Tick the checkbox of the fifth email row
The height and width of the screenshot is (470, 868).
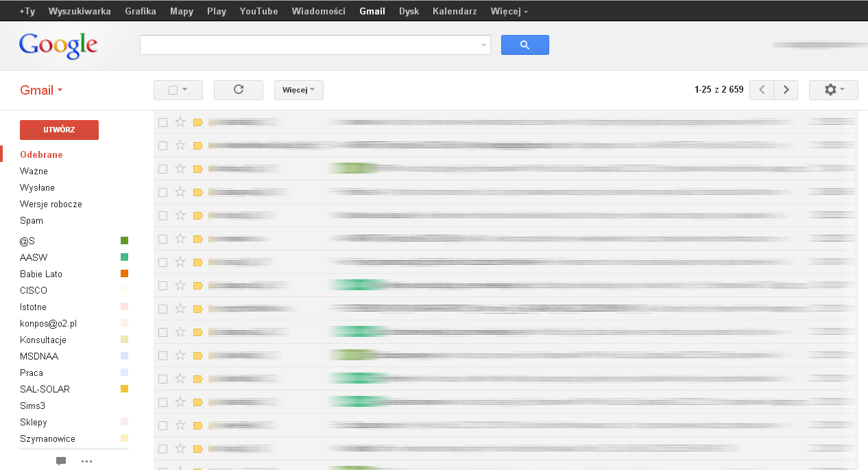pos(163,215)
